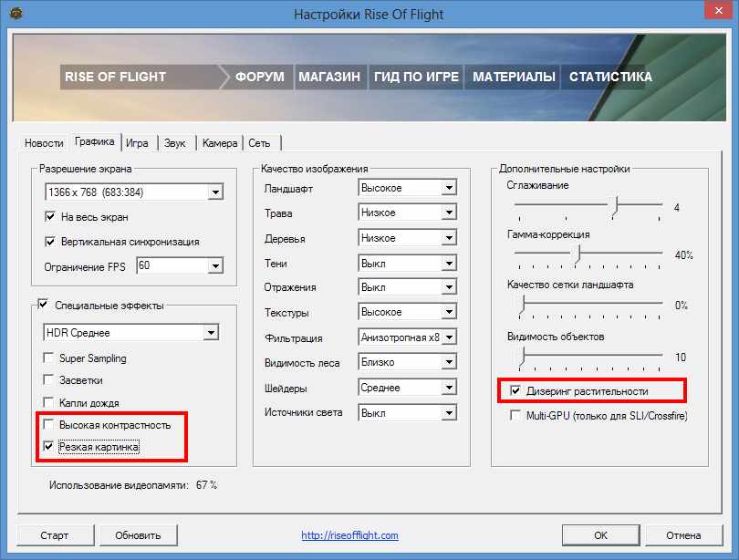Viewport: 739px width, 560px height.
Task: Open the ФОРУМ banner link
Action: click(260, 77)
